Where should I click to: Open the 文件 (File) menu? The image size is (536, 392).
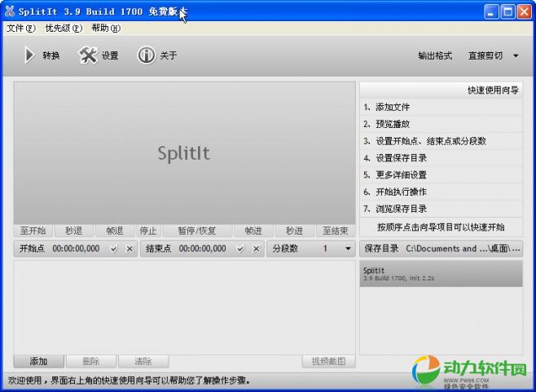[x=20, y=28]
